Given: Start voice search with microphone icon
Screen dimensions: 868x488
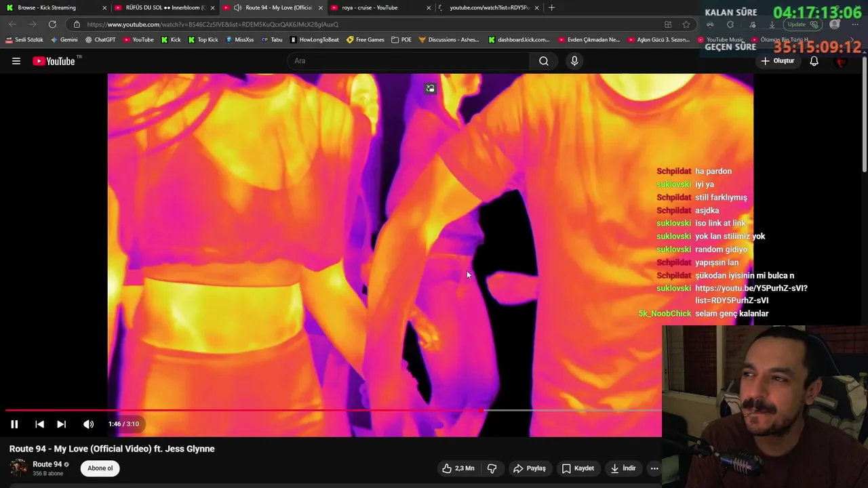Looking at the screenshot, I should point(574,61).
